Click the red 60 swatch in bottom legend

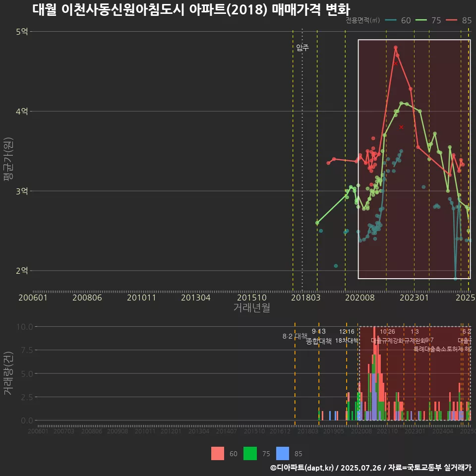(218, 454)
